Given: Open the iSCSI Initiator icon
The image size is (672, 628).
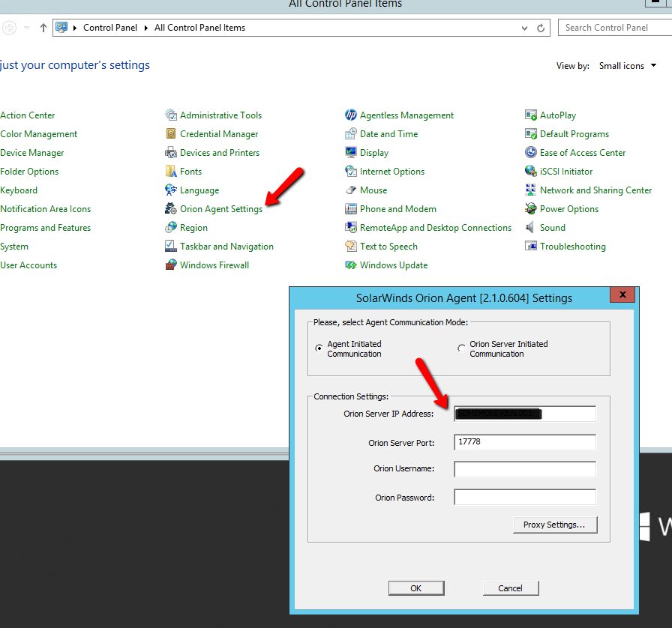Looking at the screenshot, I should [531, 172].
